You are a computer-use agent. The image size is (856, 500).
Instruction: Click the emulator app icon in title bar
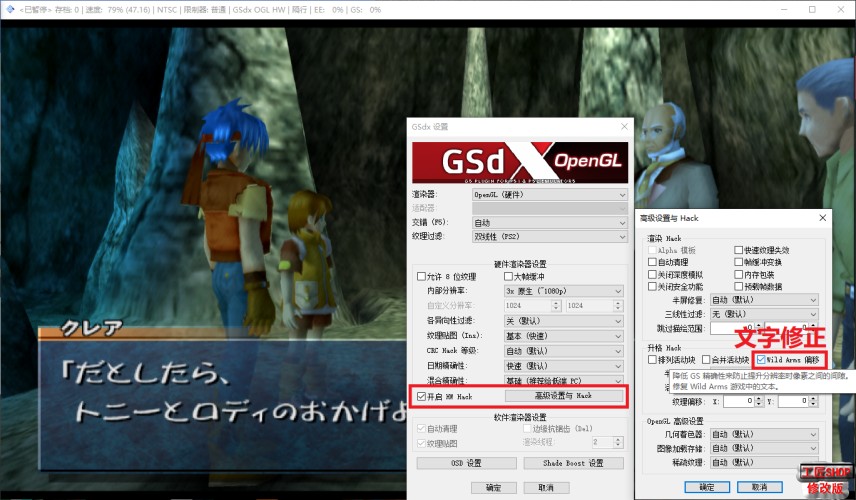[9, 9]
